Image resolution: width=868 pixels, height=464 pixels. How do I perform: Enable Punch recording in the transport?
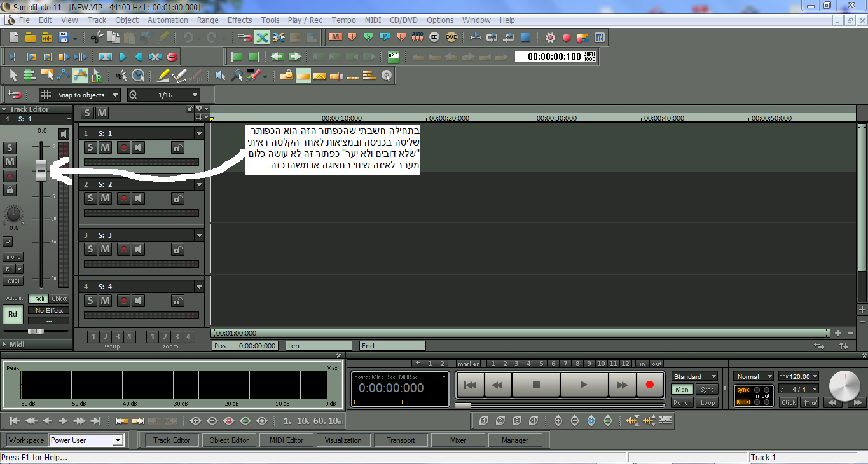[682, 402]
